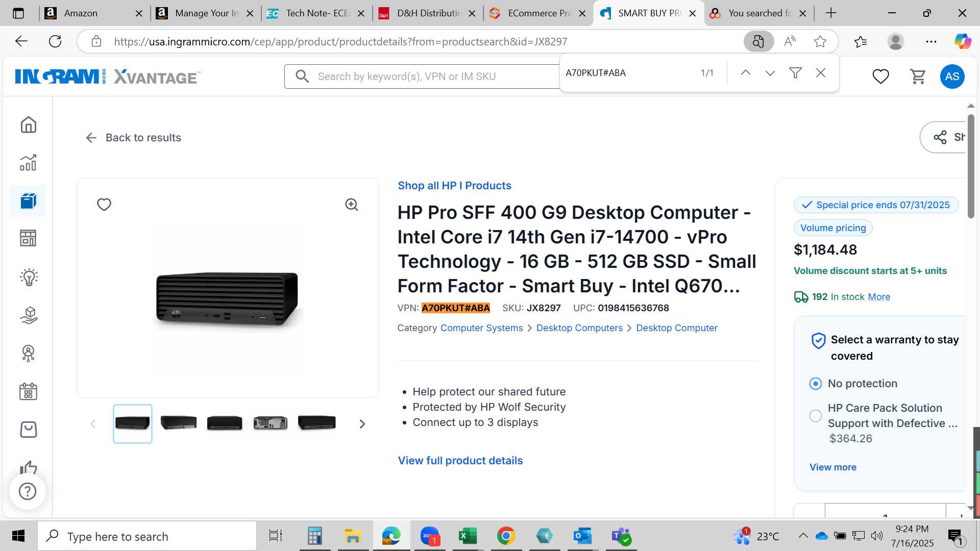
Task: Open the calendar grid icon in sidebar
Action: 28,391
